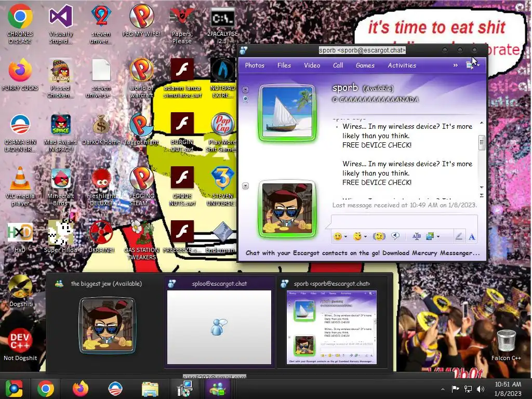Click the messenger icon in the taskbar
532x399 pixels.
click(217, 389)
